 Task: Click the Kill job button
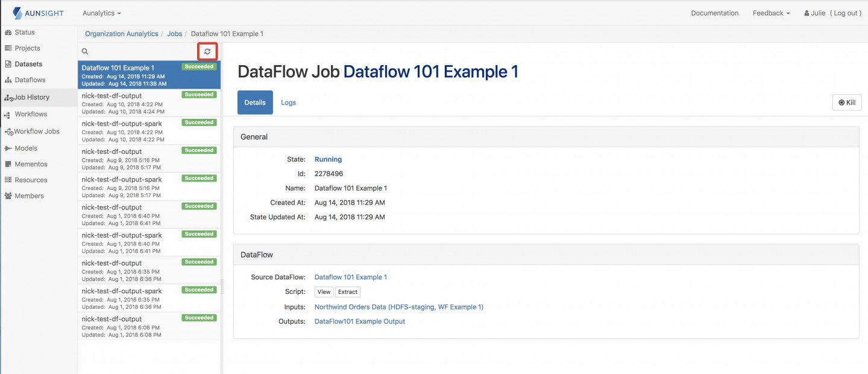point(847,103)
